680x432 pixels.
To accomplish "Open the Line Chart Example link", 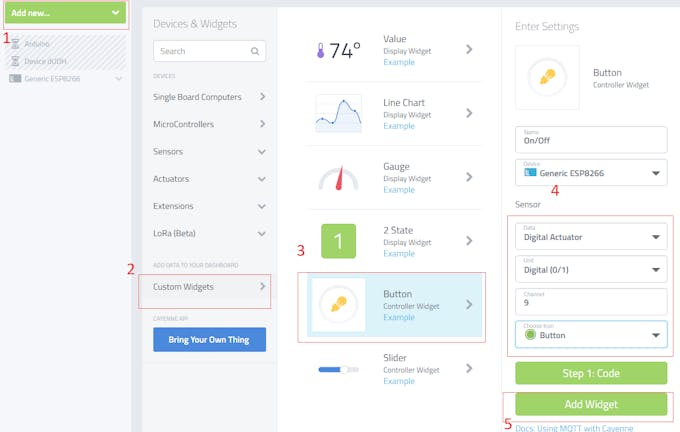I will pos(399,126).
